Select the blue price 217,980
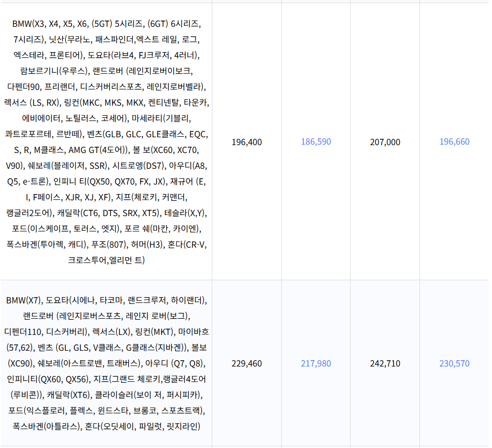 click(316, 364)
